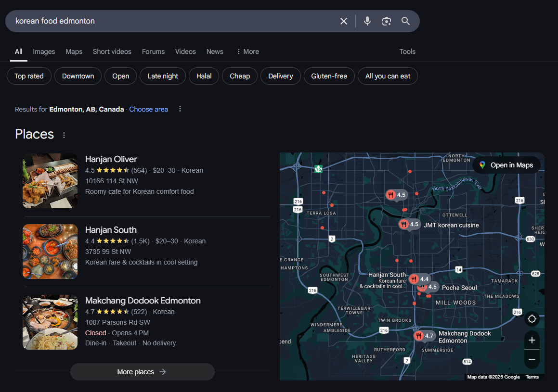Apply the Downtown filter chip
The height and width of the screenshot is (392, 558).
78,76
